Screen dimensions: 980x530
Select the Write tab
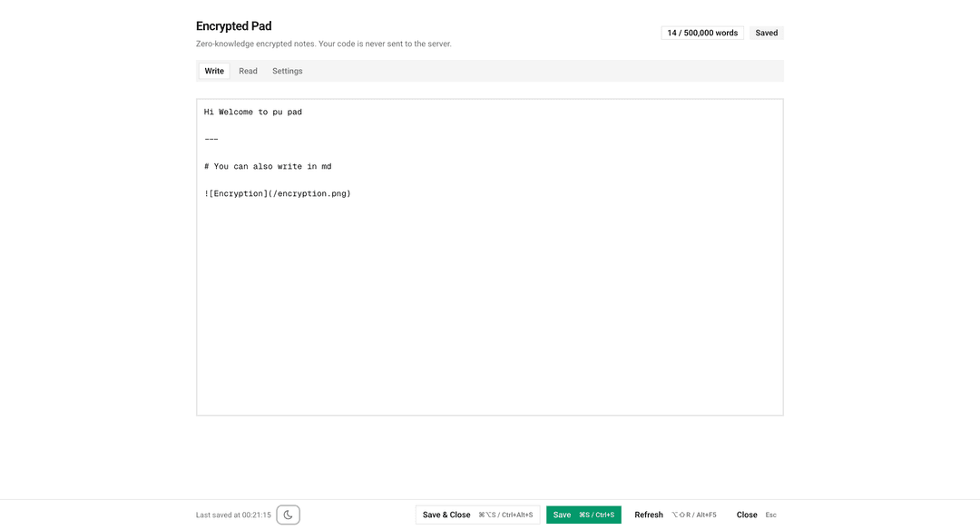click(214, 71)
